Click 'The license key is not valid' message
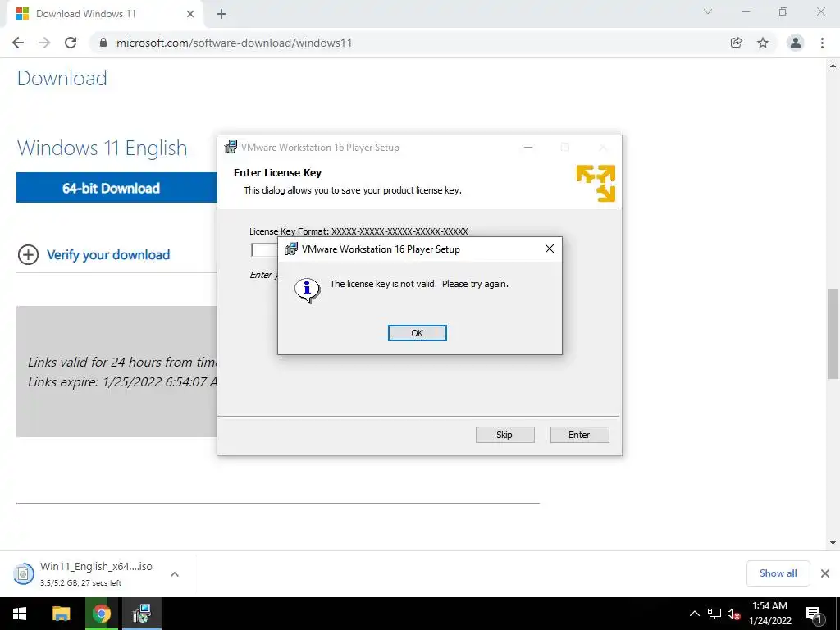The image size is (840, 630). (419, 284)
